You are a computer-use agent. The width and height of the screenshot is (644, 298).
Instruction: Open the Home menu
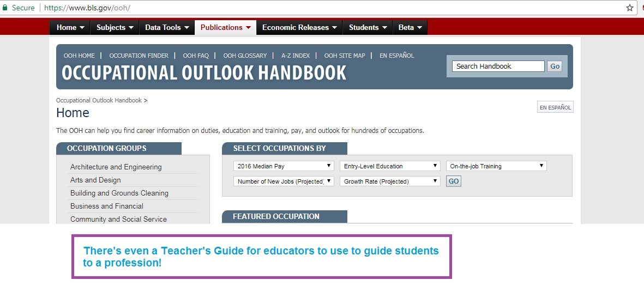point(71,27)
